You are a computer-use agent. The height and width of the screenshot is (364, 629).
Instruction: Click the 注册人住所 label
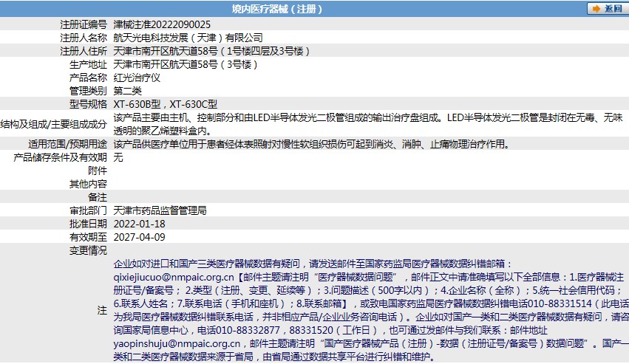[84, 51]
